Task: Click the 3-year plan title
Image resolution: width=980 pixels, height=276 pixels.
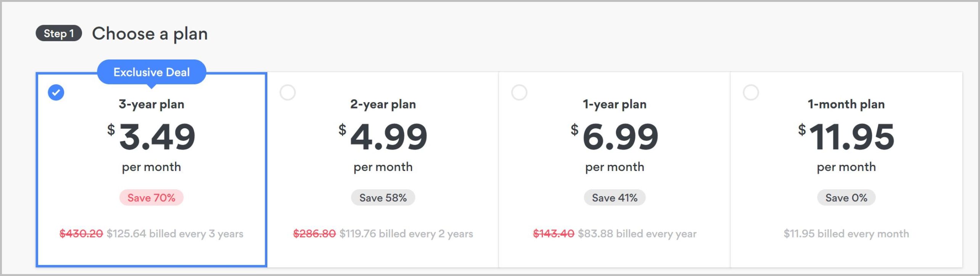Action: coord(151,104)
